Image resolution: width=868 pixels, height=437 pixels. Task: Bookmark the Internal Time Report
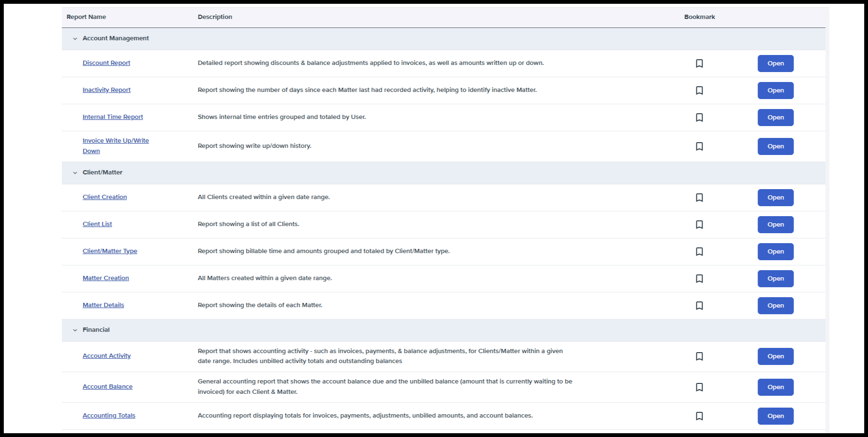tap(699, 118)
